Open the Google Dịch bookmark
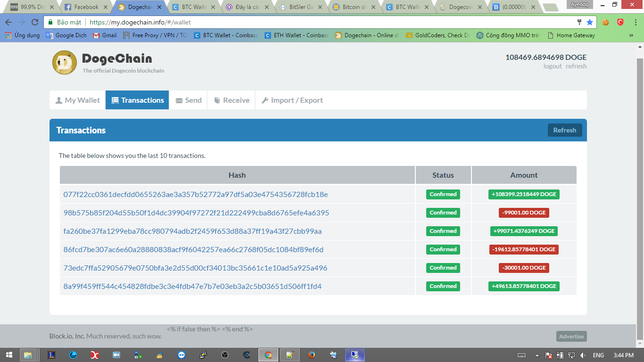Viewport: 644px width, 362px height. (x=66, y=35)
